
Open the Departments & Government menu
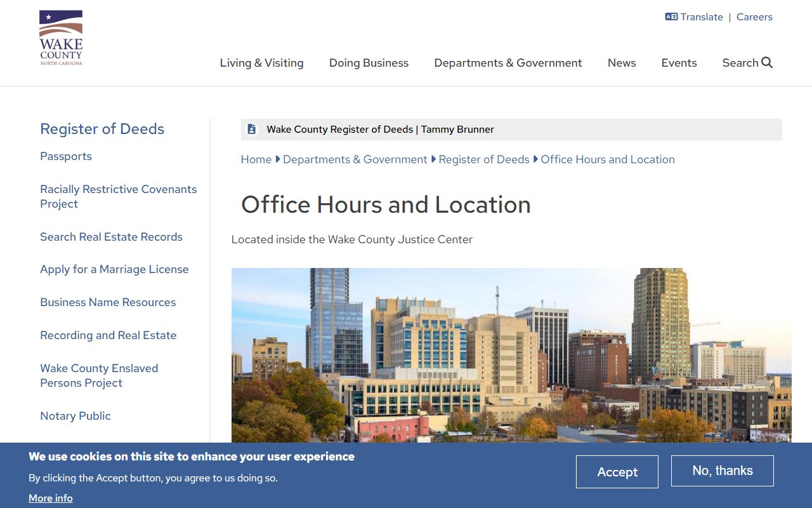click(x=508, y=63)
